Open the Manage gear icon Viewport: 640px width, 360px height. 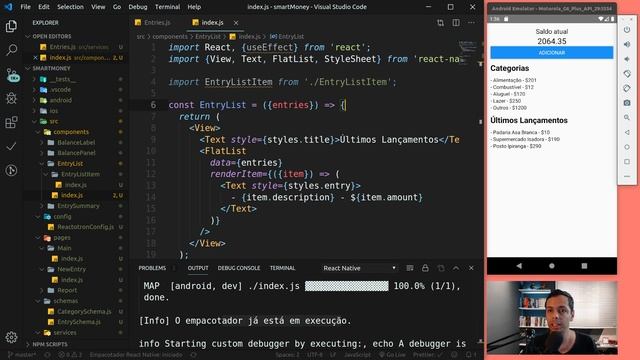pos(11,337)
